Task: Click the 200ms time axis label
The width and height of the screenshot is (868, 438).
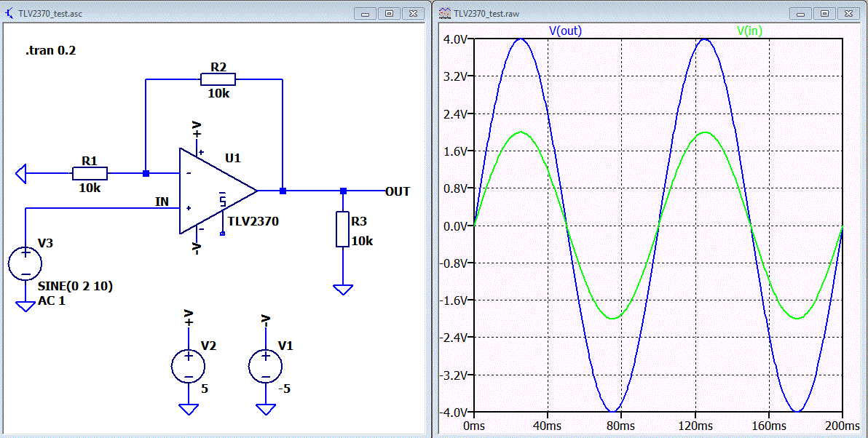Action: click(x=842, y=426)
